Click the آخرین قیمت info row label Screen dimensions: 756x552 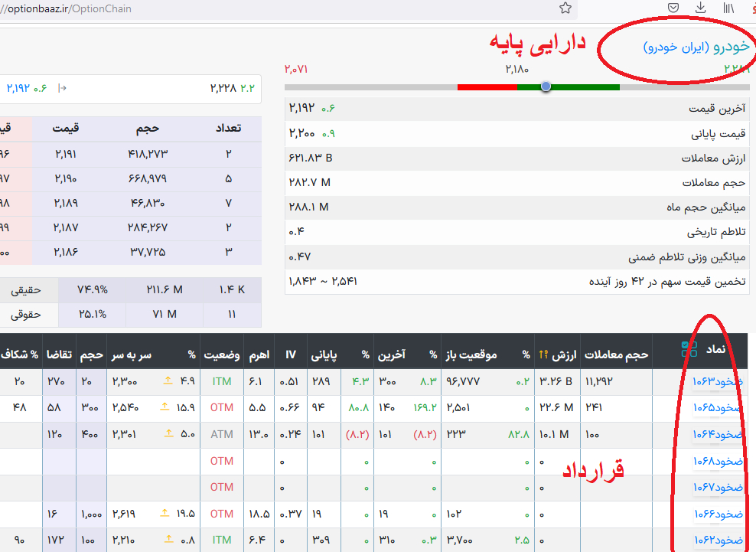(x=717, y=109)
